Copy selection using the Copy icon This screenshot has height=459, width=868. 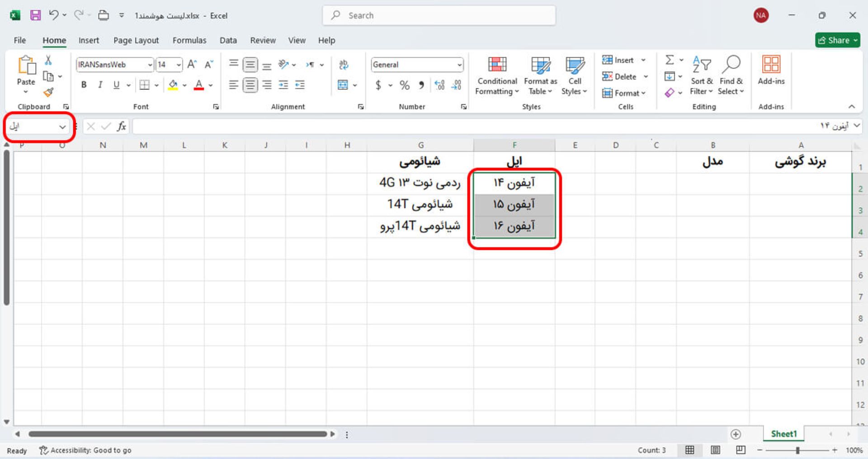48,76
